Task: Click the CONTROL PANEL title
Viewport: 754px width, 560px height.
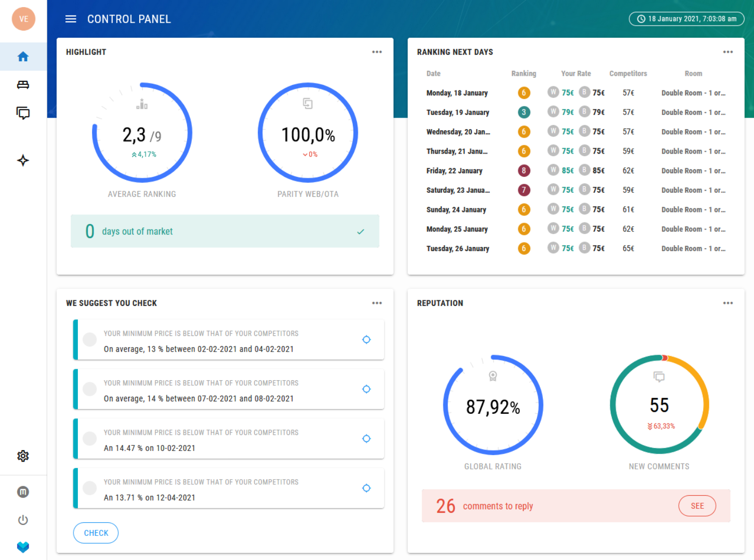Action: [x=129, y=19]
